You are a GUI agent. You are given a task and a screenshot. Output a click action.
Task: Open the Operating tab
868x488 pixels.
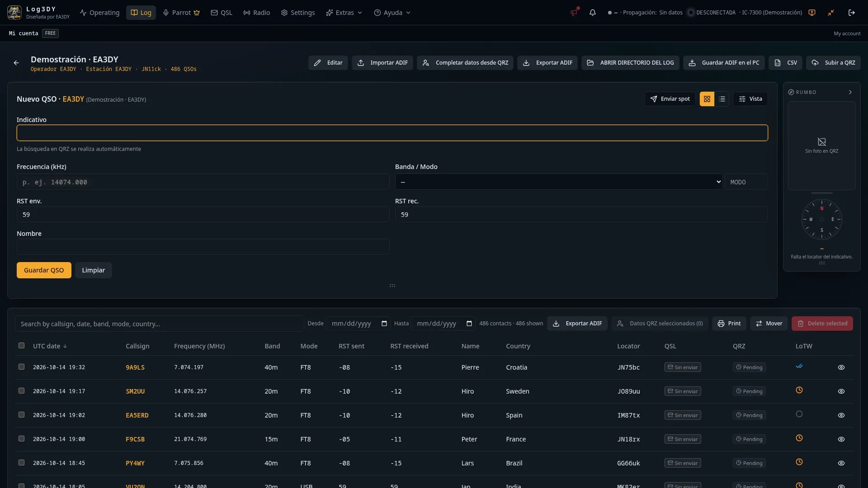click(99, 13)
